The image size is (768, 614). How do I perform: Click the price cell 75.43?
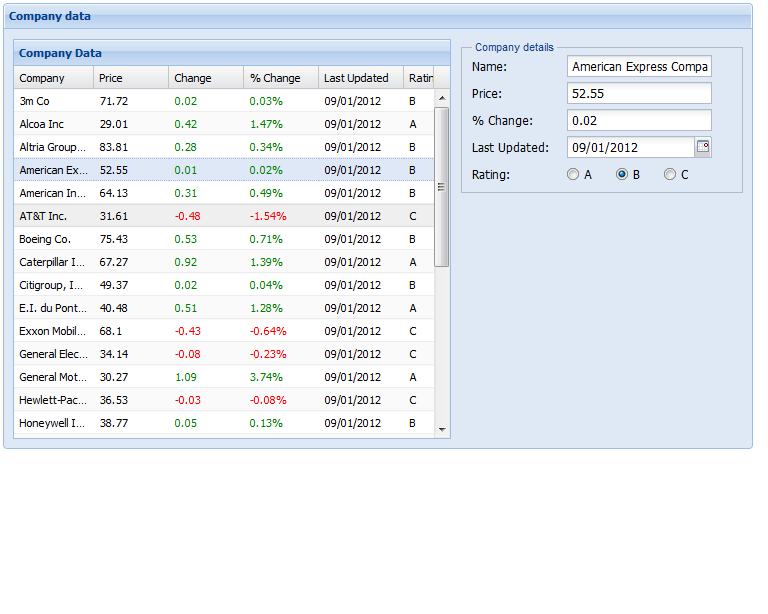point(114,239)
